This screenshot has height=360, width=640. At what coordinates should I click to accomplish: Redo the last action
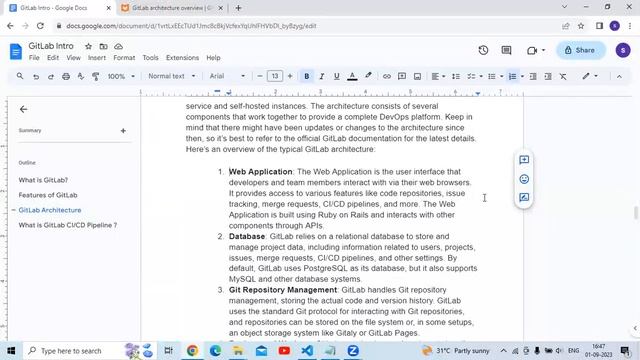[x=51, y=76]
